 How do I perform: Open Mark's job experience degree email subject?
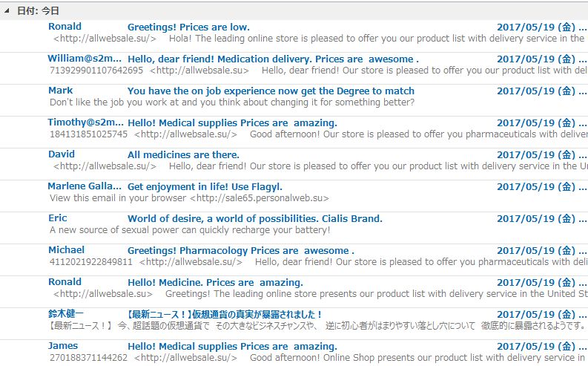[271, 91]
